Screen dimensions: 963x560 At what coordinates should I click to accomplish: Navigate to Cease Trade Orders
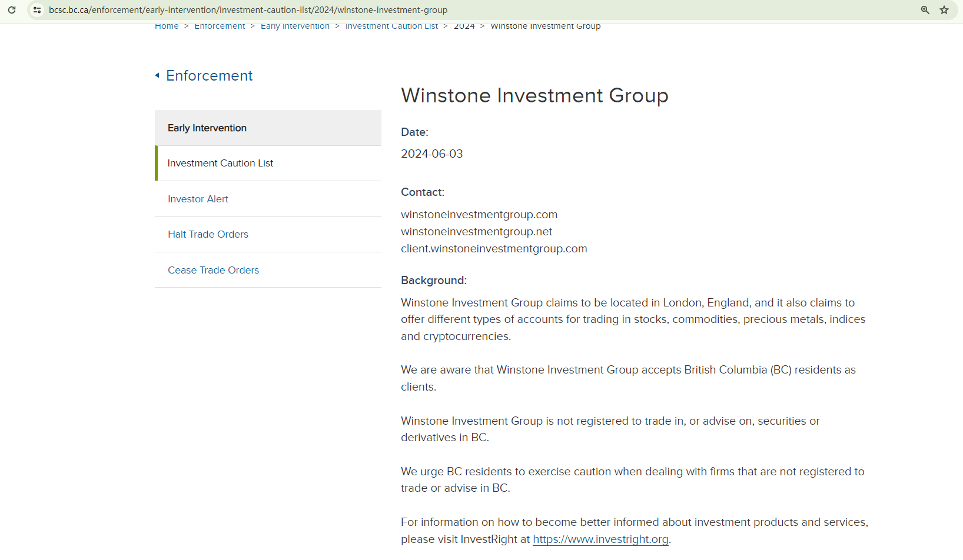pos(213,271)
